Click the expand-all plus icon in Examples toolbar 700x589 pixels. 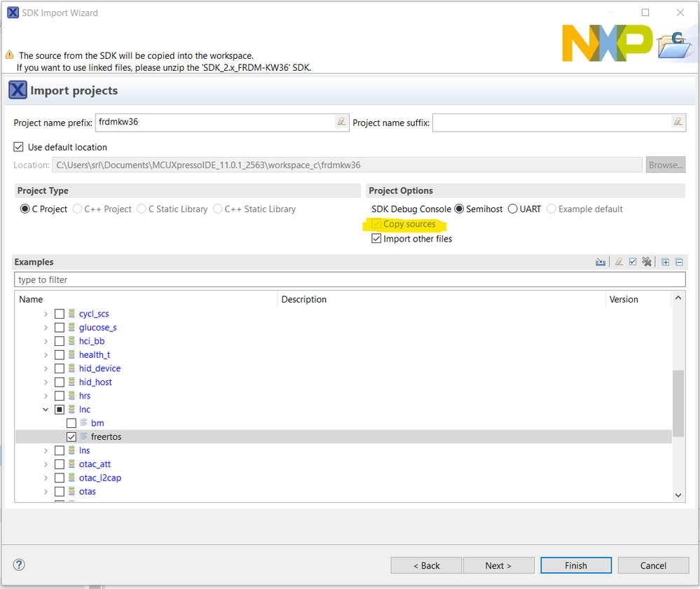coord(665,262)
